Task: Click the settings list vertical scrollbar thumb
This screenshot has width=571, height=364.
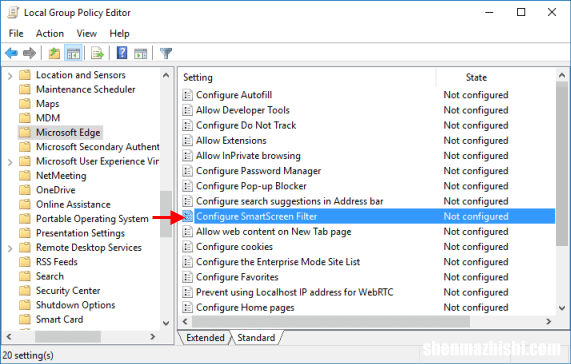Action: (562, 164)
